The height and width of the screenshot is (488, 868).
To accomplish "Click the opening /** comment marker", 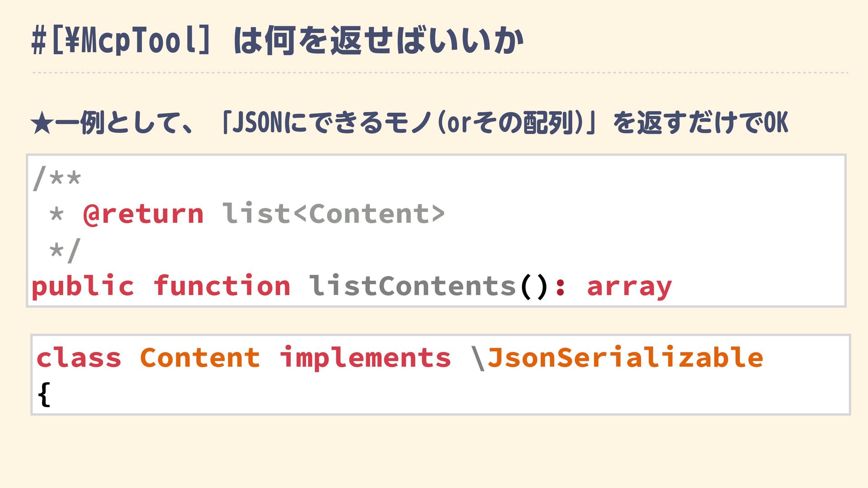I will [57, 178].
